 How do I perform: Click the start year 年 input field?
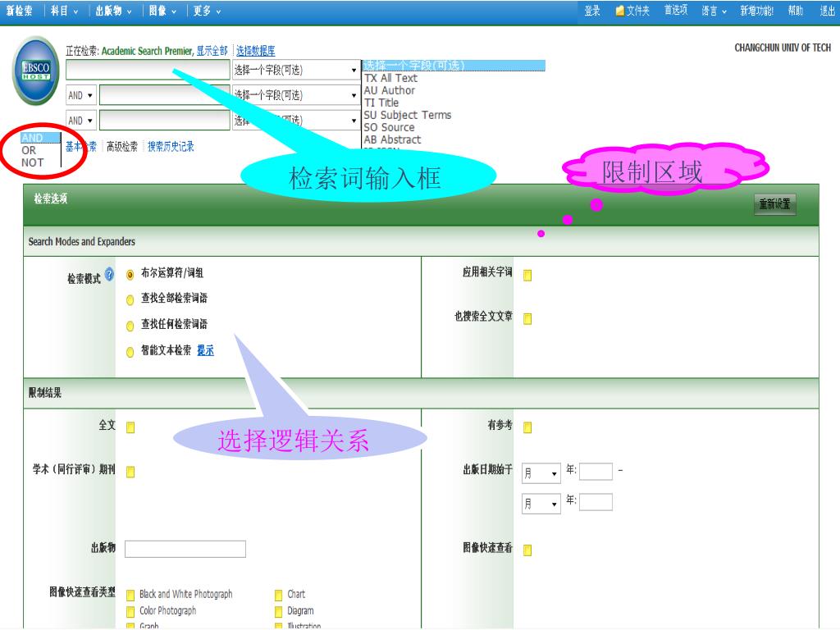[596, 472]
